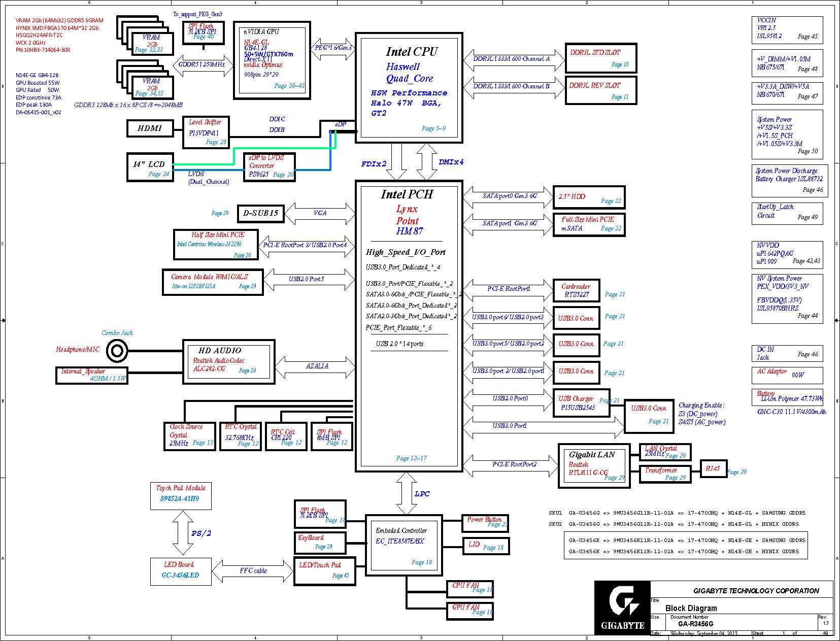Image resolution: width=840 pixels, height=641 pixels.
Task: Click the FFC cable double arrow
Action: pyautogui.click(x=253, y=571)
